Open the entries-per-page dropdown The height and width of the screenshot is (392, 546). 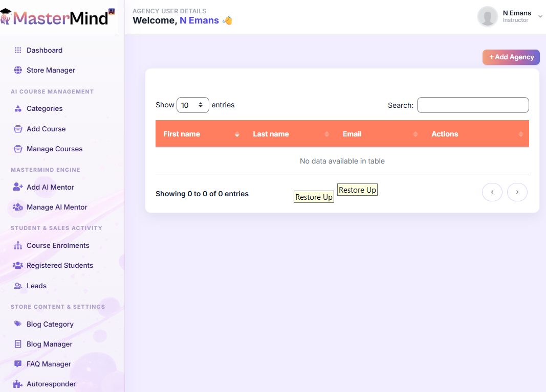(192, 105)
